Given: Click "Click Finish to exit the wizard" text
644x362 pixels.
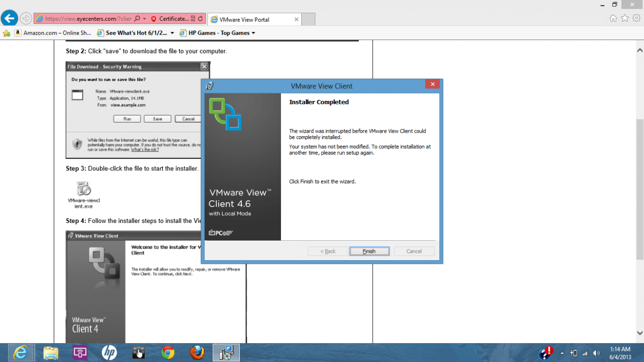Looking at the screenshot, I should click(322, 181).
